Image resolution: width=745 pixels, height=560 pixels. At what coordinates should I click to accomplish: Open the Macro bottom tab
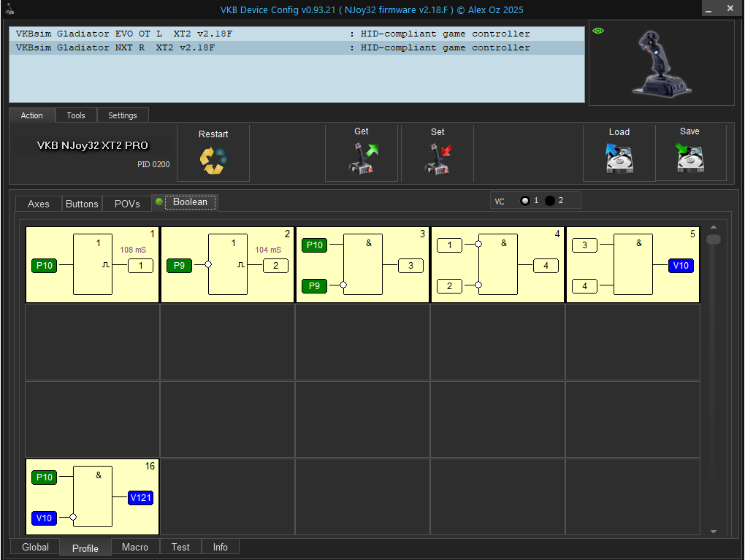135,547
